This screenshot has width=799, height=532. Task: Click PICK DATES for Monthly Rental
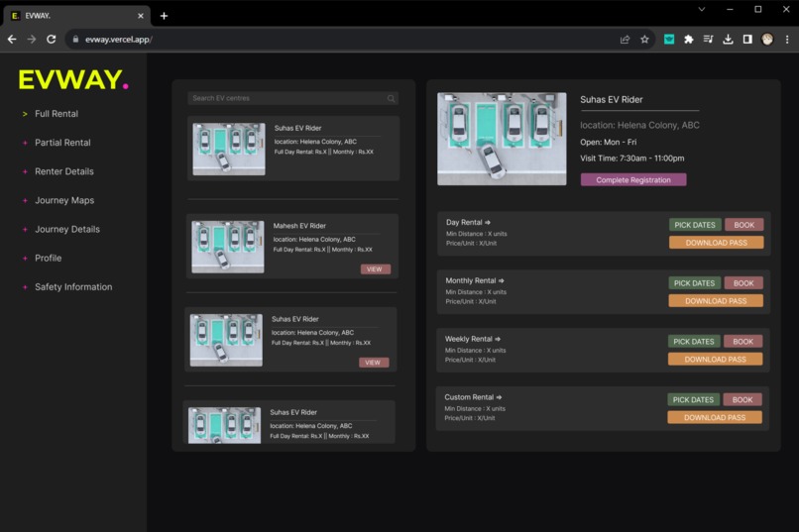coord(694,283)
